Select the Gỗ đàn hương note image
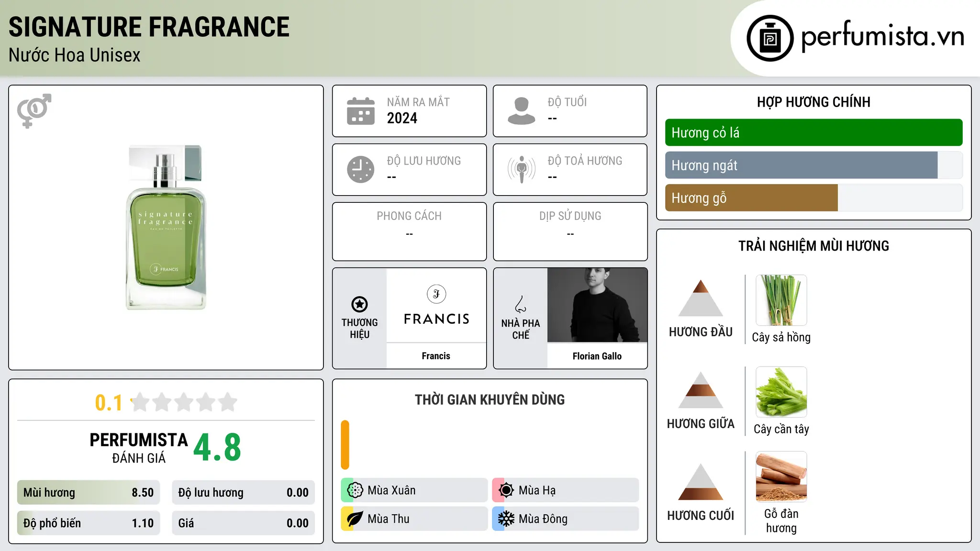 [x=781, y=477]
